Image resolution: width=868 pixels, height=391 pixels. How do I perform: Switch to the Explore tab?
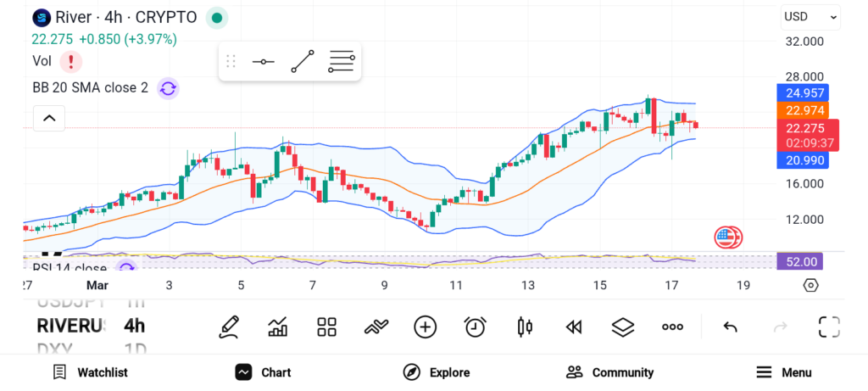point(436,372)
